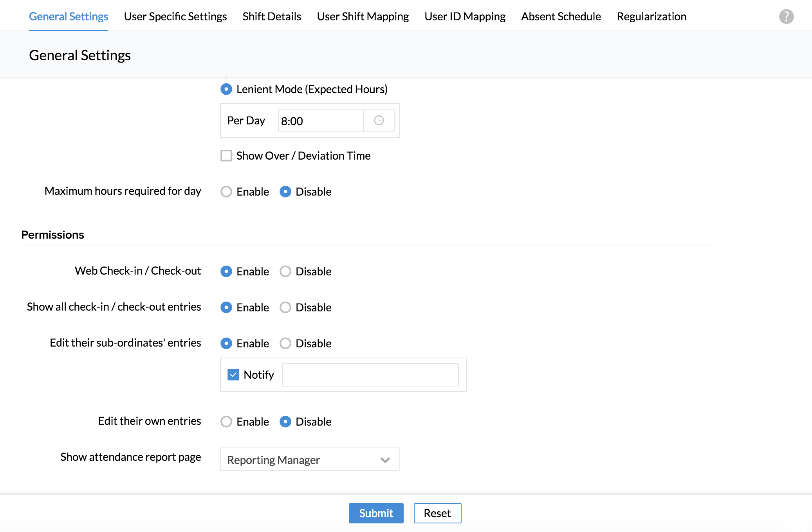Disable Edit their sub-ordinates' entries
The width and height of the screenshot is (812, 532).
click(285, 343)
